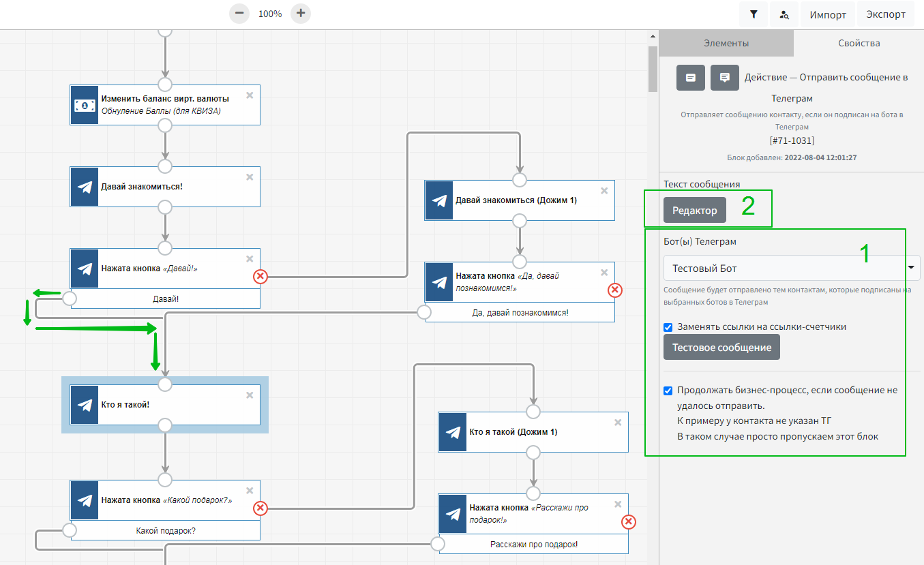Open the filter funnel icon

[x=754, y=14]
